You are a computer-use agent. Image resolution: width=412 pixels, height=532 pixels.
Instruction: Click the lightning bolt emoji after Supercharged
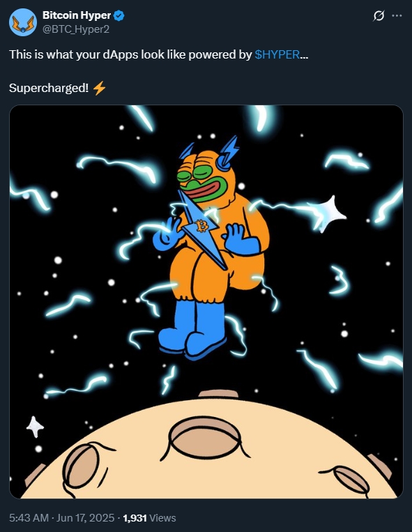[x=99, y=89]
